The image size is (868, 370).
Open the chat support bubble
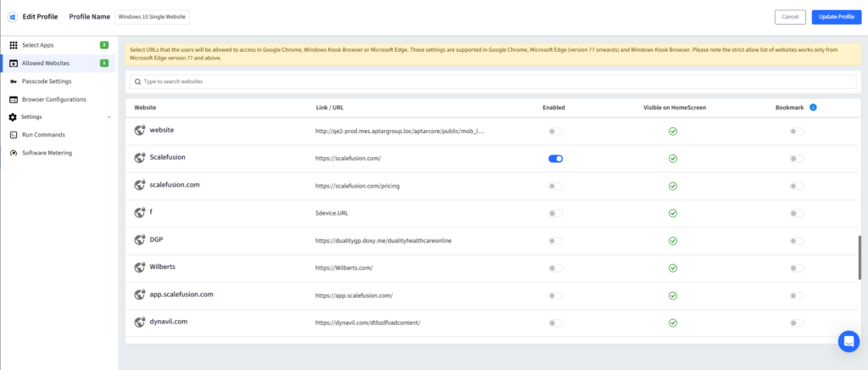pyautogui.click(x=849, y=341)
